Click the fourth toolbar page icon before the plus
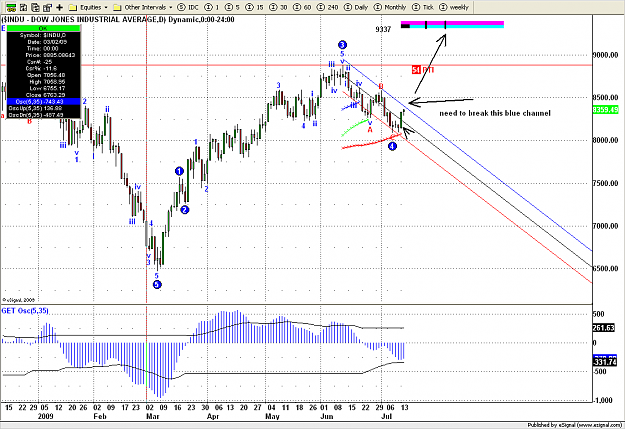The image size is (625, 429). point(47,7)
